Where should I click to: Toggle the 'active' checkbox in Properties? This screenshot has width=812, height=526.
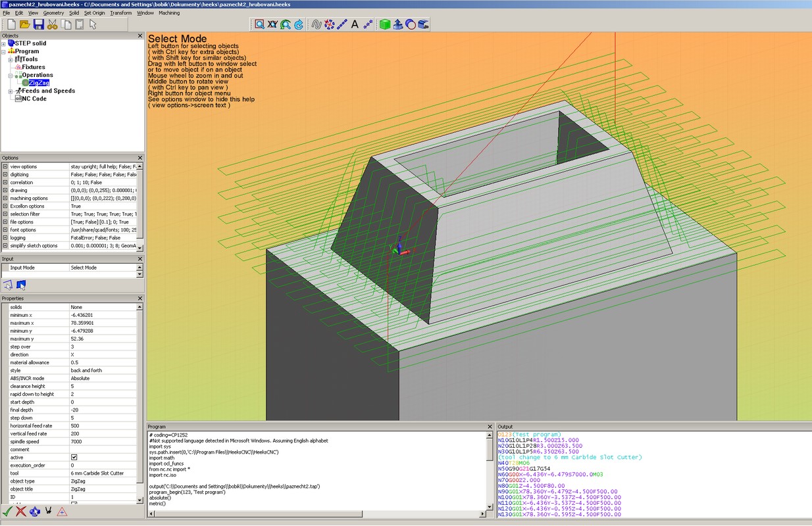coord(74,457)
